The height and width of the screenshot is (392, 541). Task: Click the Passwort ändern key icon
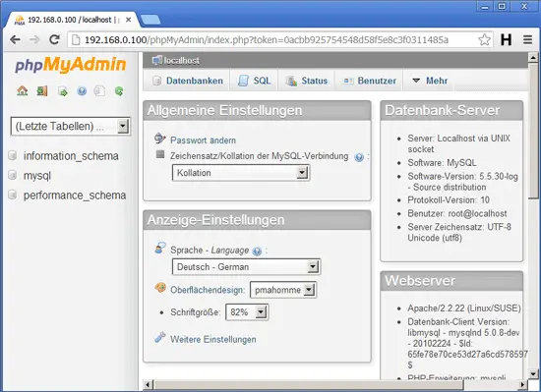click(159, 139)
